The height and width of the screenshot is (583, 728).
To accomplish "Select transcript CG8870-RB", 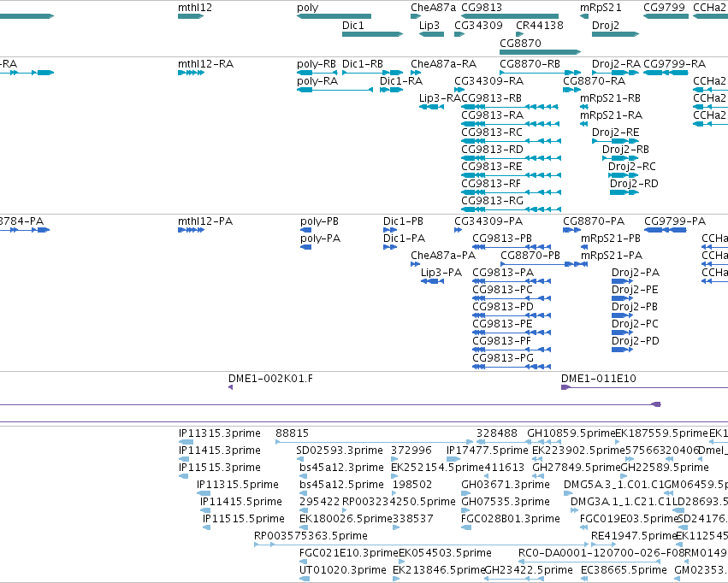I will pos(530,64).
